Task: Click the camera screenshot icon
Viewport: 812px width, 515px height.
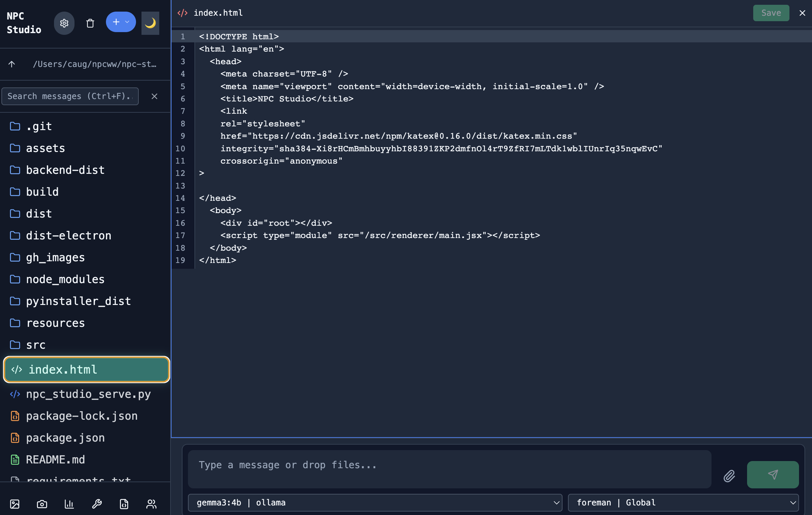Action: [x=42, y=504]
